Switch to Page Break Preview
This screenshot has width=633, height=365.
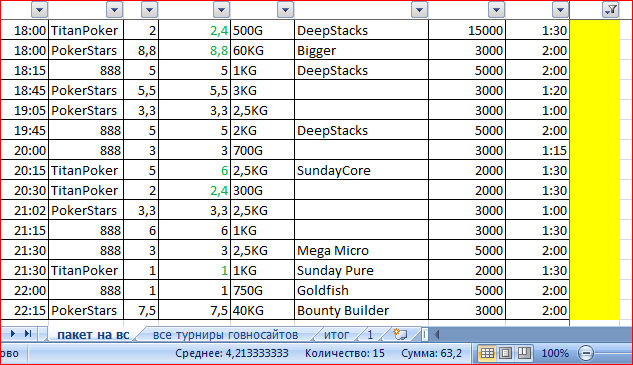[x=524, y=353]
